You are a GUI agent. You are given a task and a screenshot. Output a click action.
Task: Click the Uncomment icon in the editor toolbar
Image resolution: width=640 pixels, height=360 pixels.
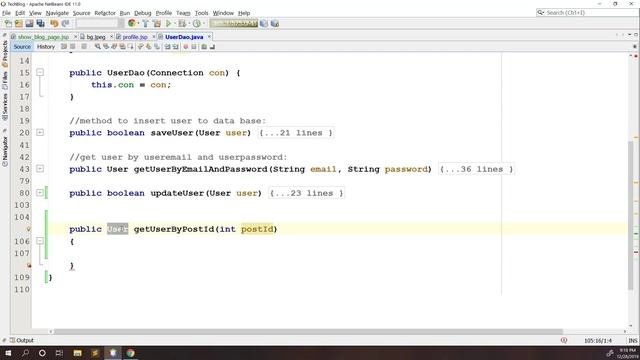(x=212, y=47)
